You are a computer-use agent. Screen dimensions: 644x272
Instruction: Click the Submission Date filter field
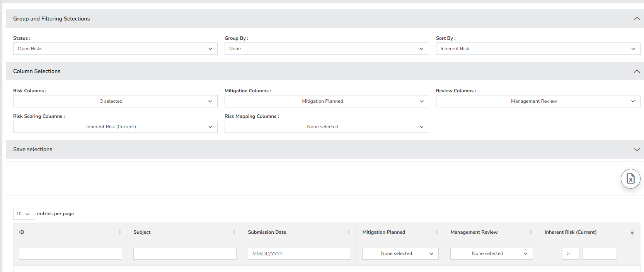[x=299, y=253]
